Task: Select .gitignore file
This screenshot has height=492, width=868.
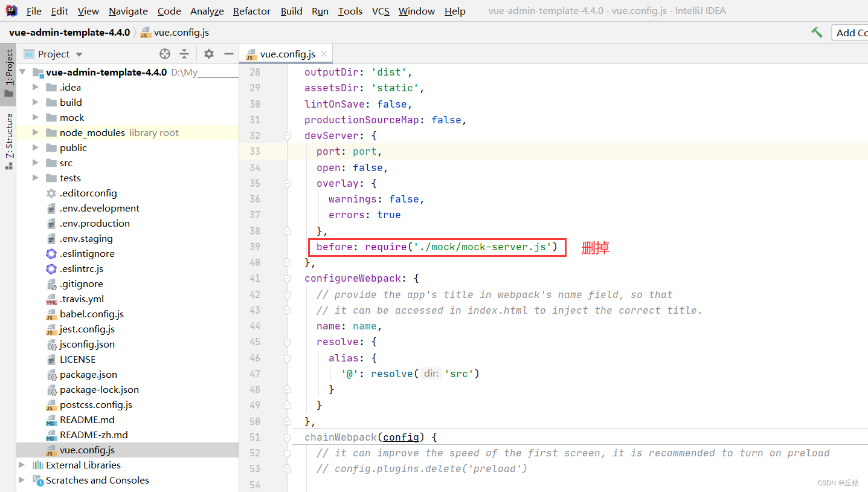Action: tap(81, 283)
